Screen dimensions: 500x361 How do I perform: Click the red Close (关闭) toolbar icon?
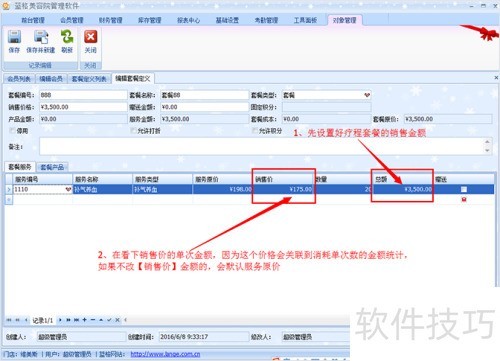[90, 37]
